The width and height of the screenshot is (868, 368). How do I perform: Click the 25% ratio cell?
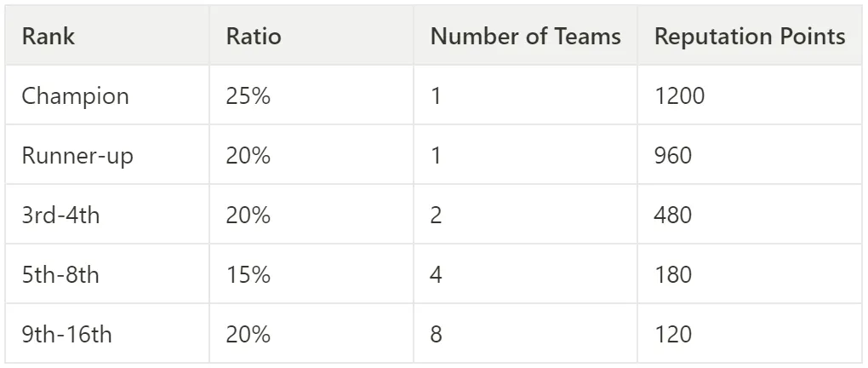[x=311, y=95]
